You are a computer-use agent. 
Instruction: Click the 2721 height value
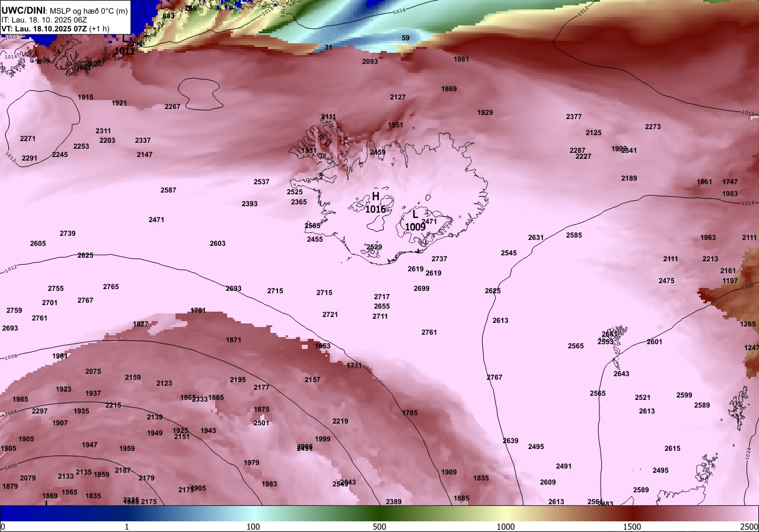[330, 315]
